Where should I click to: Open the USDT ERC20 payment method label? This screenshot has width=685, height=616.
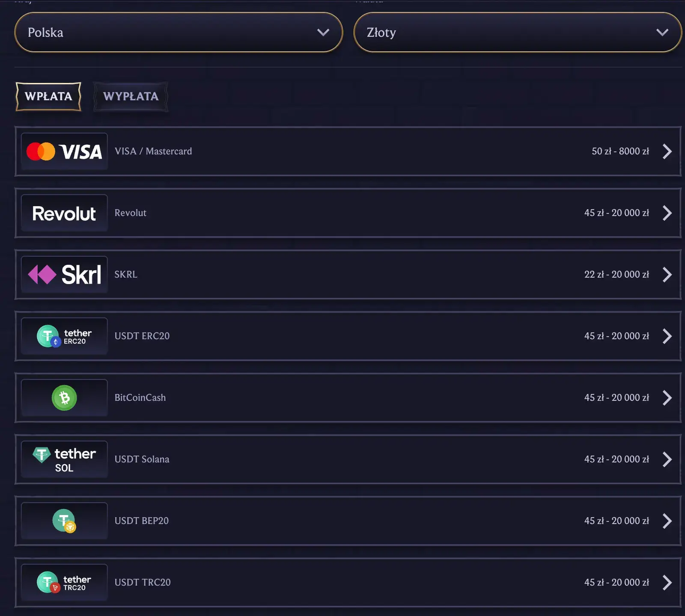click(142, 336)
